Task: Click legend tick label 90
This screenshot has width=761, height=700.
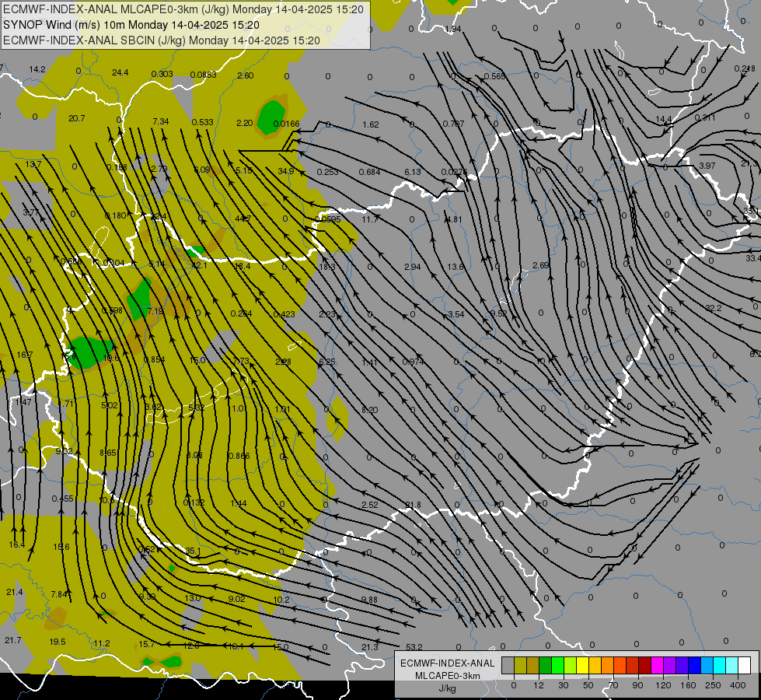Action: [637, 685]
